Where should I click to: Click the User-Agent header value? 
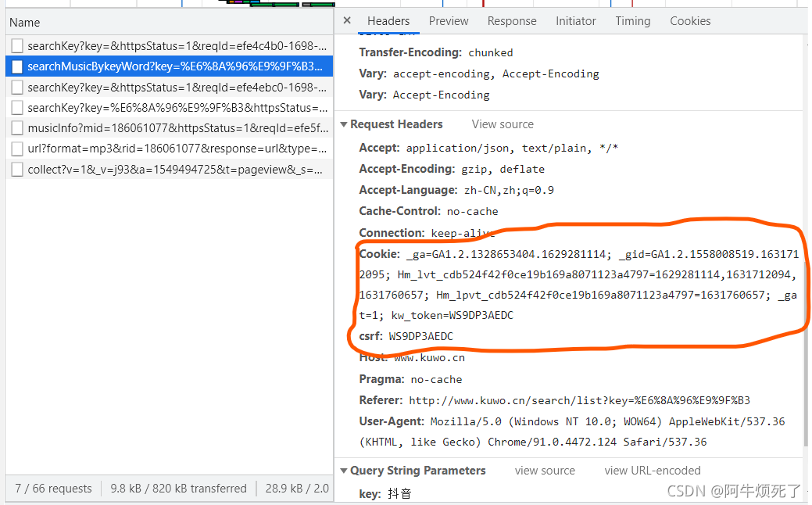coord(572,432)
